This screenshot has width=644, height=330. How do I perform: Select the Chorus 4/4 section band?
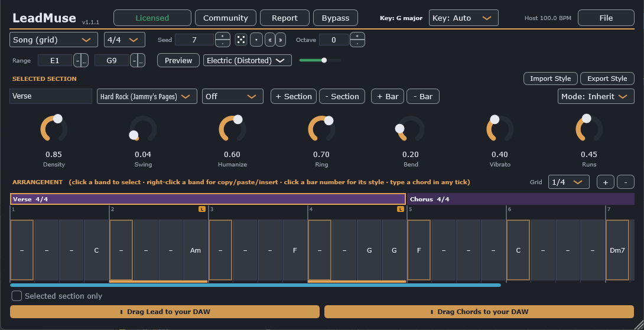(x=521, y=199)
